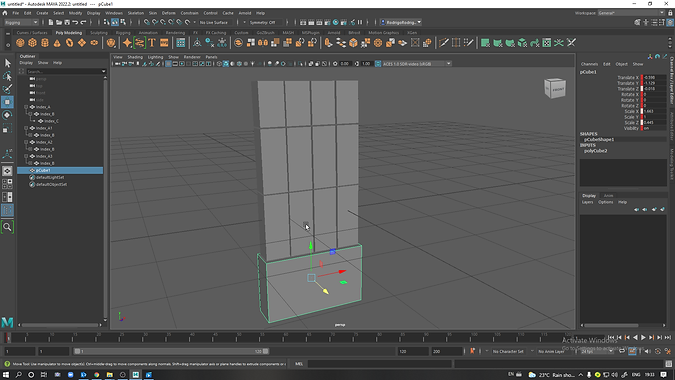The image size is (675, 380).
Task: Open the Workspace dropdown
Action: pos(631,13)
